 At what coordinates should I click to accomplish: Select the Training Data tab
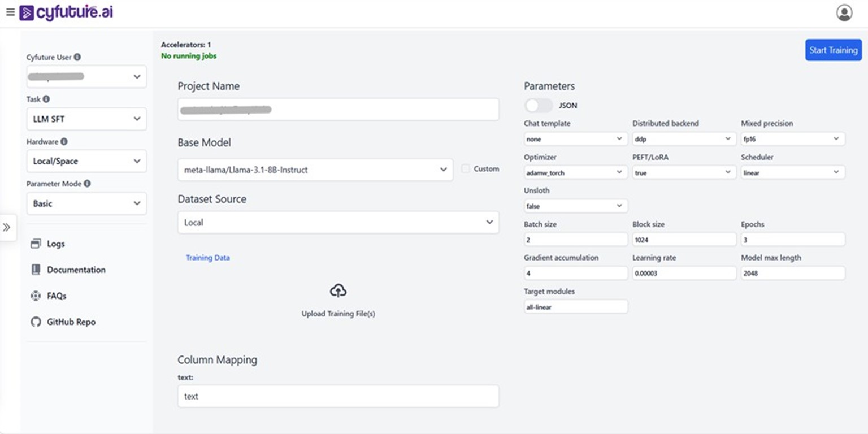[x=207, y=258]
